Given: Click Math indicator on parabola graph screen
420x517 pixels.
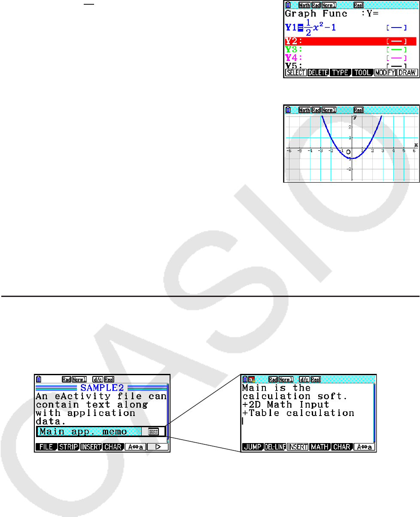Looking at the screenshot, I should tap(304, 110).
